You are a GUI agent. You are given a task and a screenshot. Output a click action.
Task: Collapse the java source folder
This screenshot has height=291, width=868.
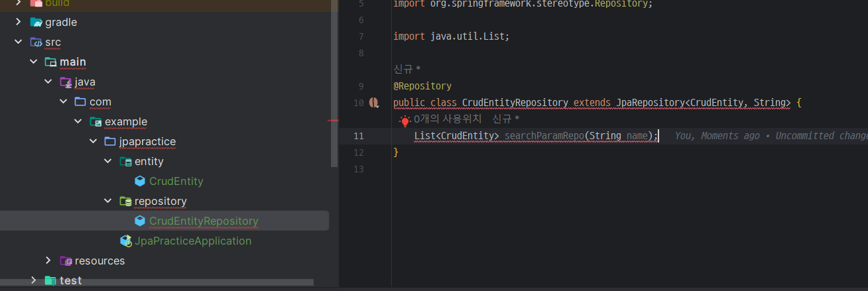(x=48, y=82)
